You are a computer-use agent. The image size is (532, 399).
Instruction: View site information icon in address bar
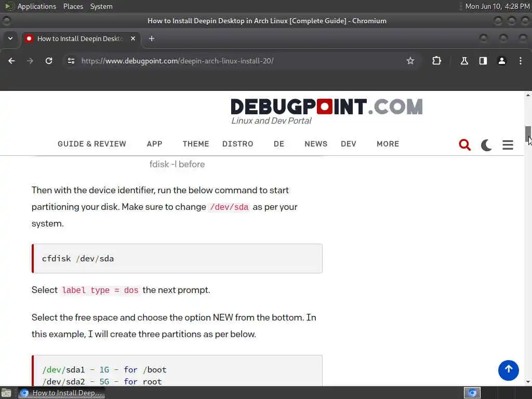71,61
